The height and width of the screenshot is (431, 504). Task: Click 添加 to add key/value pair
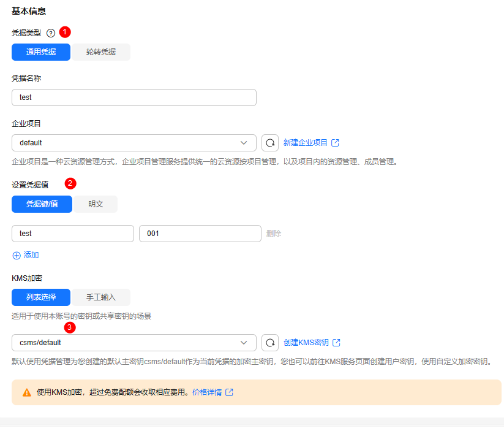tap(31, 255)
